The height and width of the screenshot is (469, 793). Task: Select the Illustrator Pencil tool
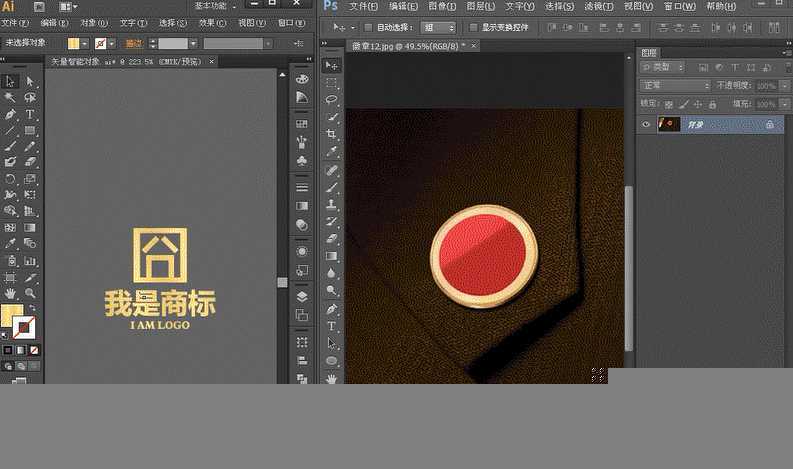(x=30, y=146)
